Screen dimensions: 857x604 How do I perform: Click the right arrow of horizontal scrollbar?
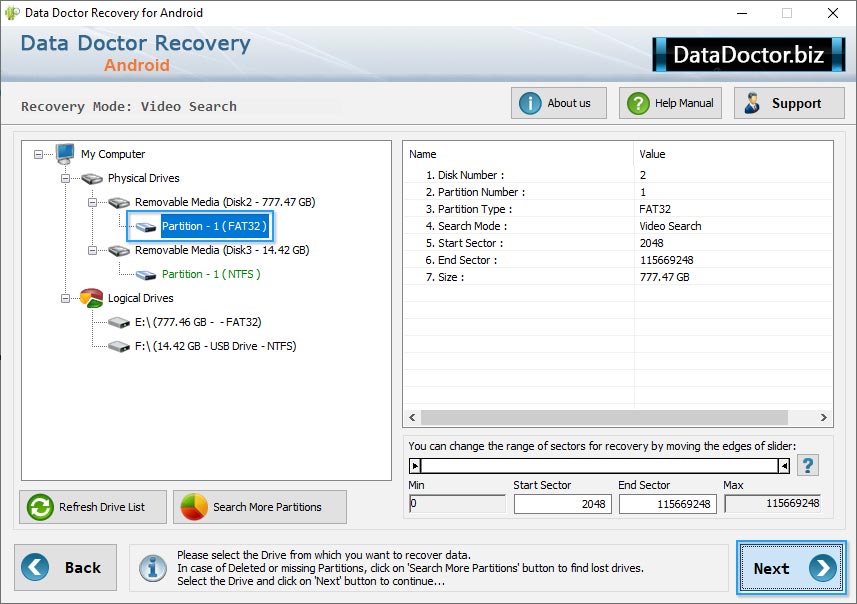(x=824, y=418)
